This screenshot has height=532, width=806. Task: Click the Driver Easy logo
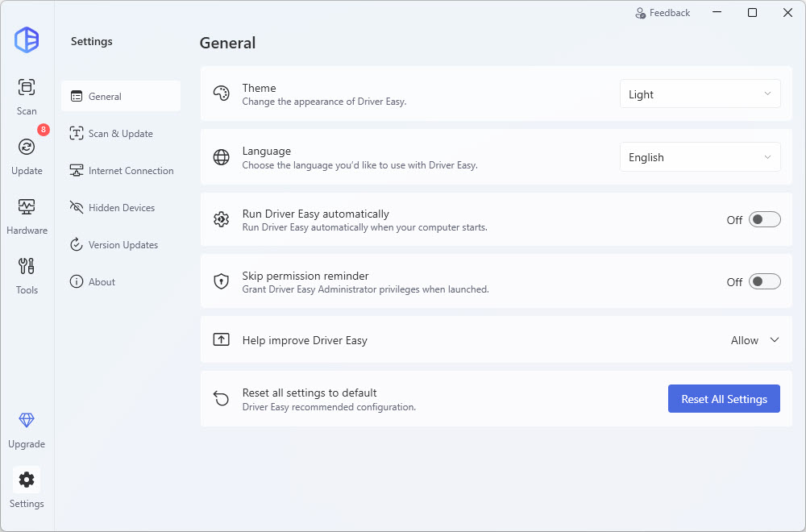coord(27,39)
